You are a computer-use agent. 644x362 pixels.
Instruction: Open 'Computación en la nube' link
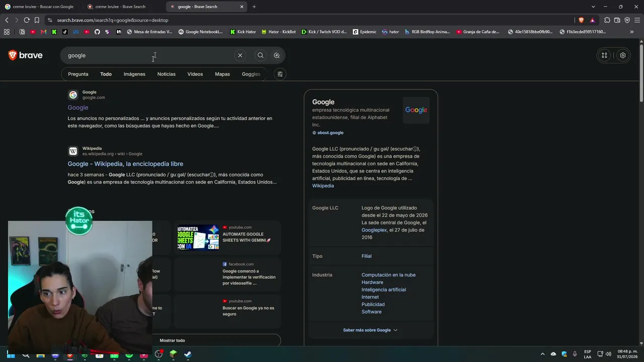tap(388, 275)
